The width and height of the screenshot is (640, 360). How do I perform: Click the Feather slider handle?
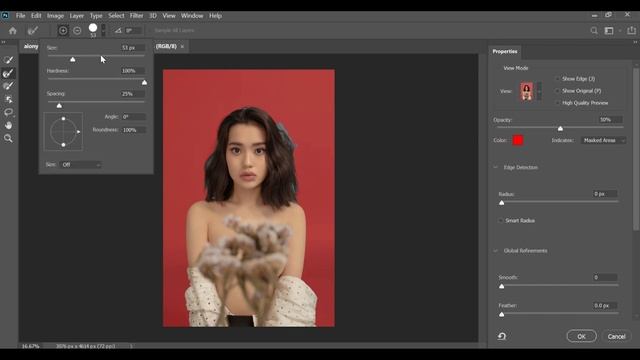click(x=502, y=314)
